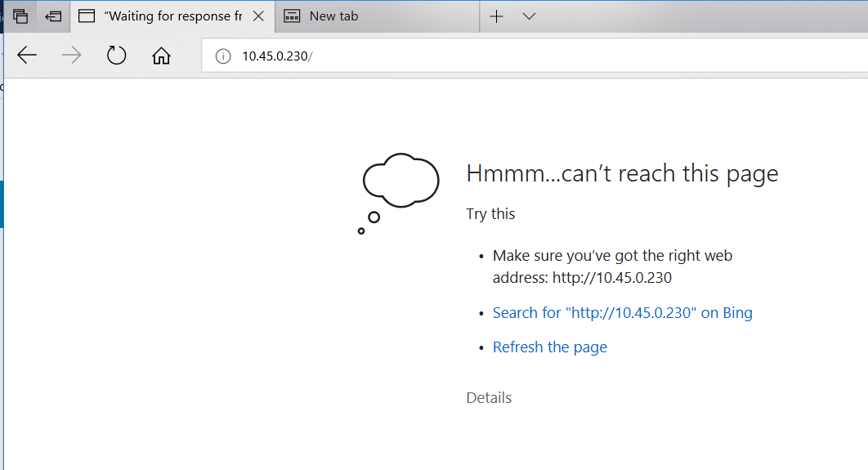Image resolution: width=868 pixels, height=470 pixels.
Task: Go back to the previous page
Action: (x=27, y=56)
